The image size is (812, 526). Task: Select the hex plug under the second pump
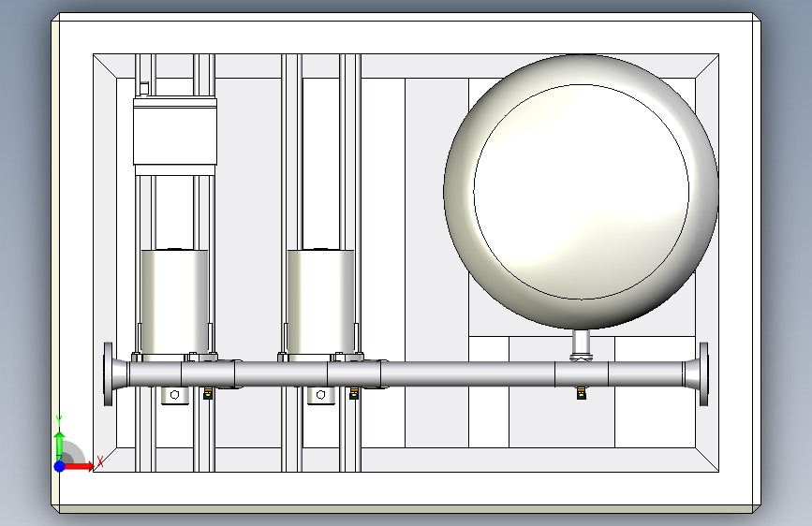[320, 396]
